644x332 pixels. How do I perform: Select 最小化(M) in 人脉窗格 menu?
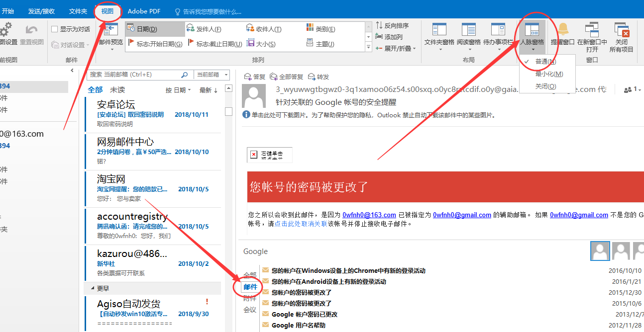[549, 74]
